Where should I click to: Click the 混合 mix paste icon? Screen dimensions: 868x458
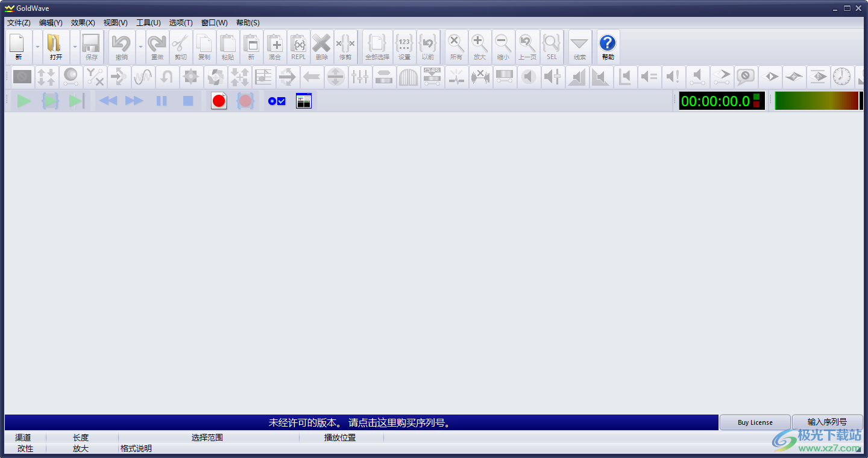coord(275,47)
